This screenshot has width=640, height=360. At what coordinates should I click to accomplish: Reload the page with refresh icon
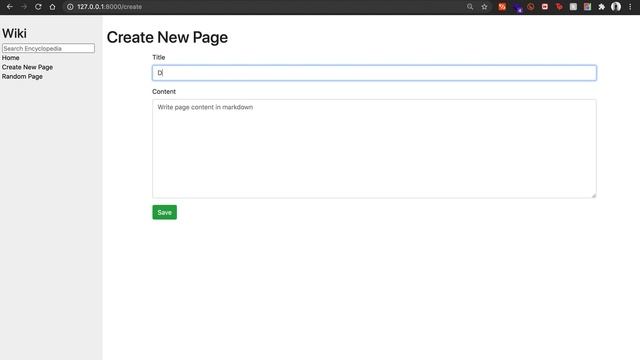point(38,7)
